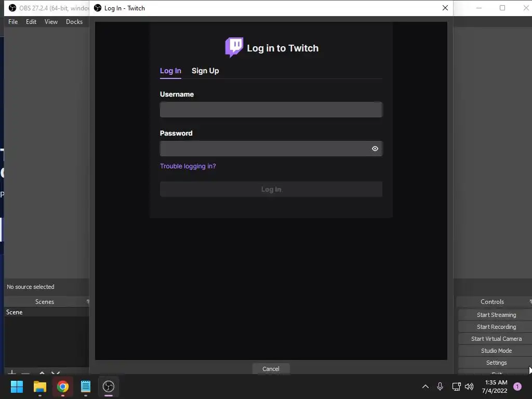Select the Log In tab
The width and height of the screenshot is (532, 399).
coord(170,71)
